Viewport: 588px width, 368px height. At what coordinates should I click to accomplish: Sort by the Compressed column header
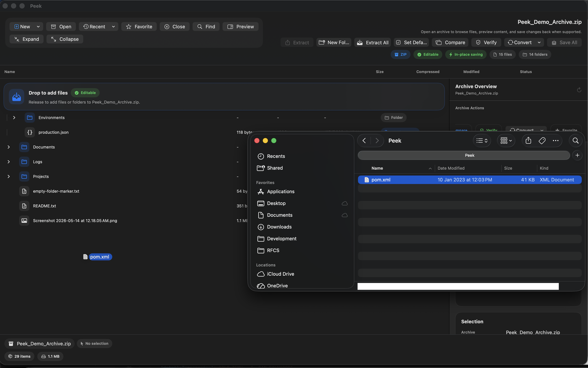428,72
